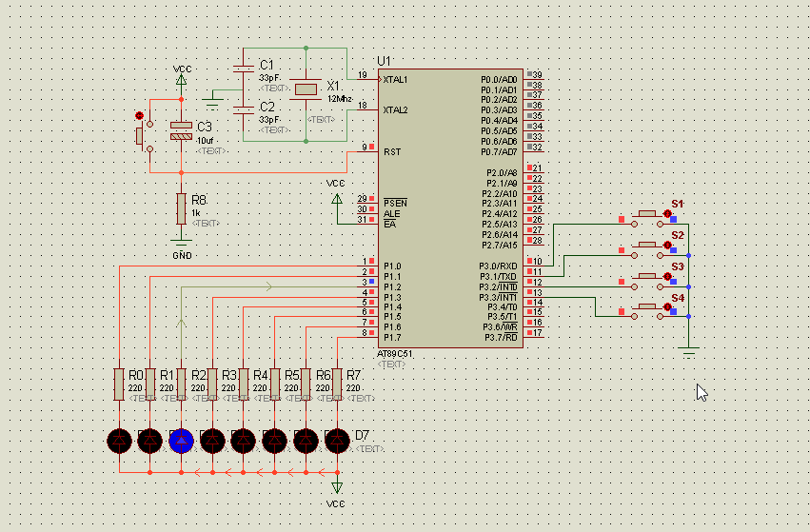Viewport: 810px width, 532px height.
Task: Select ground symbol below resistor R8
Action: [181, 243]
